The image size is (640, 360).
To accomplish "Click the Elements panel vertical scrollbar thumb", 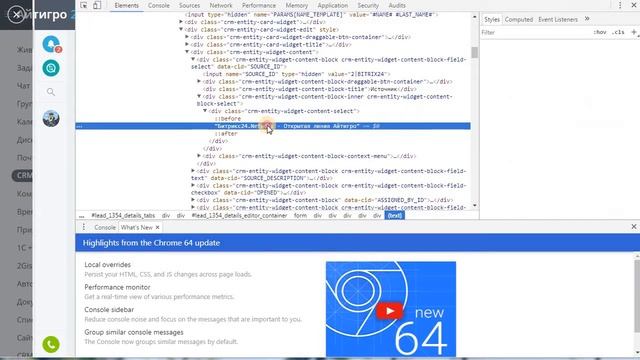I will tap(474, 52).
